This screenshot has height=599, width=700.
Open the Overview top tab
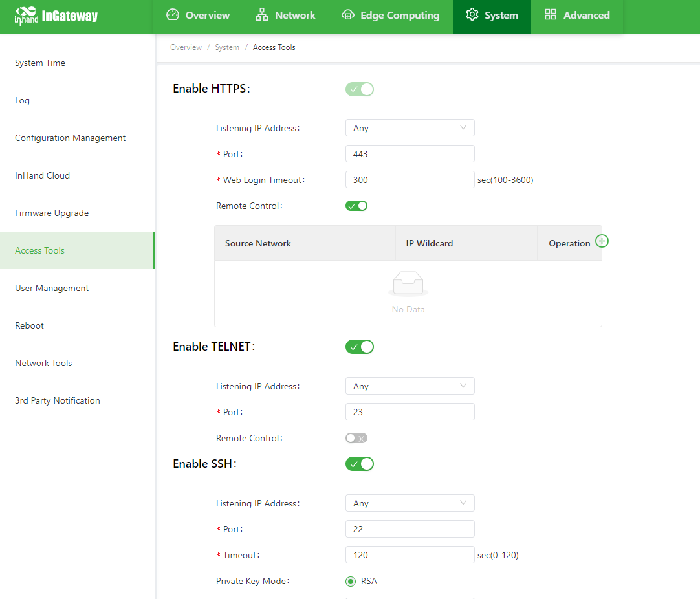(198, 15)
